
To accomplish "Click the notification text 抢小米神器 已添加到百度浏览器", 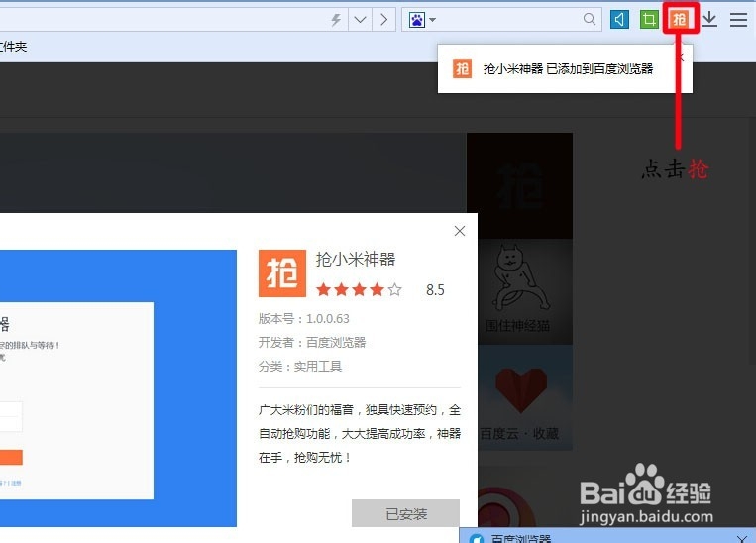I will point(568,69).
